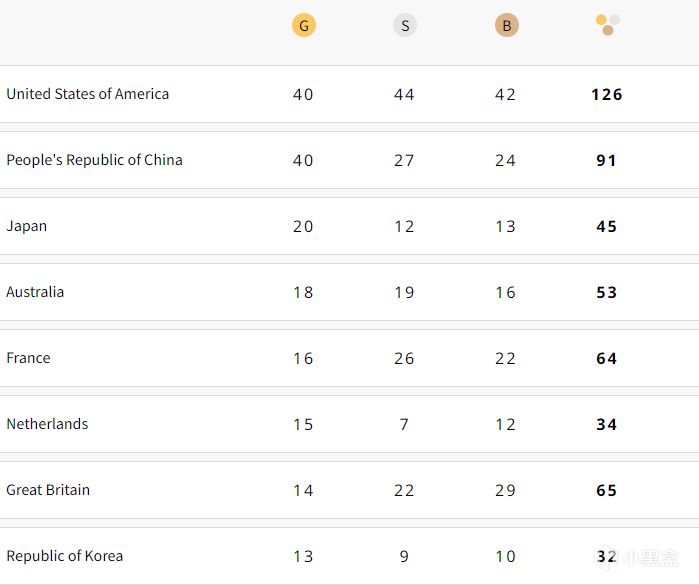Click Netherlands' silver count 7
Image resolution: width=699 pixels, height=585 pixels.
pos(404,425)
